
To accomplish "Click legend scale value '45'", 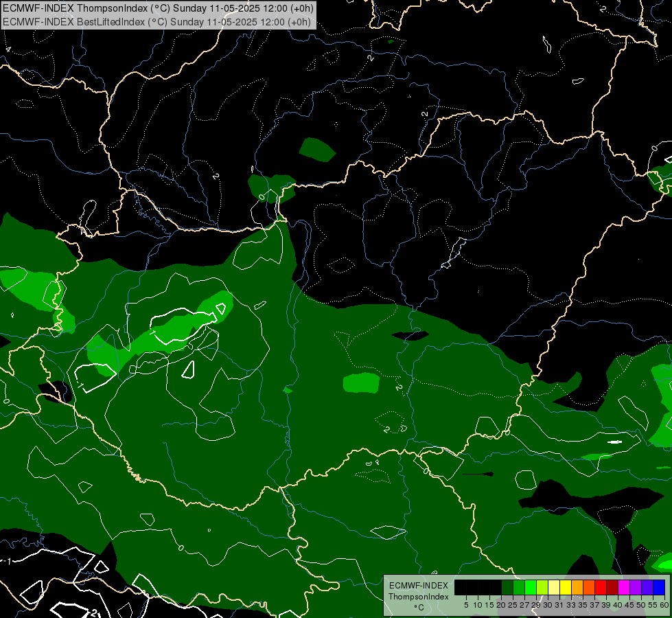I will [629, 605].
